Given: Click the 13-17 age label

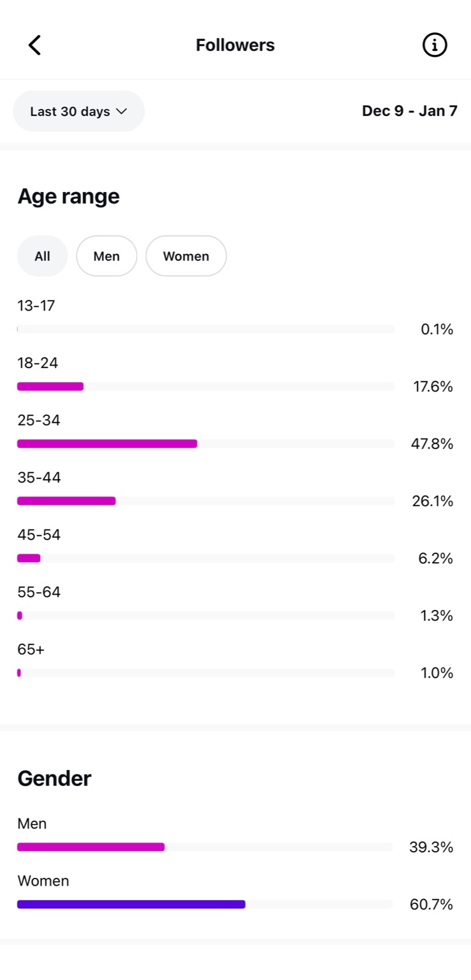Looking at the screenshot, I should (x=36, y=306).
